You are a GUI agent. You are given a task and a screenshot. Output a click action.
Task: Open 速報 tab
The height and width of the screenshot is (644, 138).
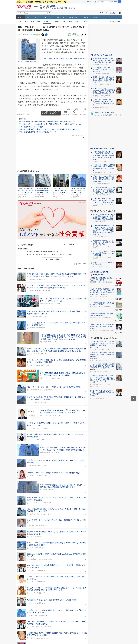pyautogui.click(x=28, y=17)
